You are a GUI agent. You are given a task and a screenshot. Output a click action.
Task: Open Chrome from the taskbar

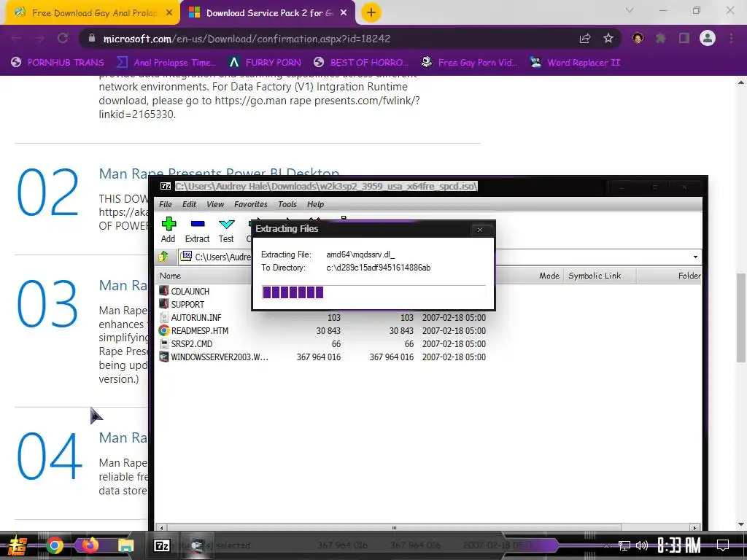[x=55, y=545]
